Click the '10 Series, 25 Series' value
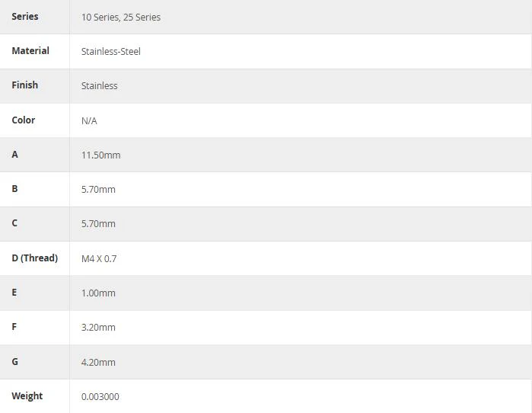 pos(121,18)
